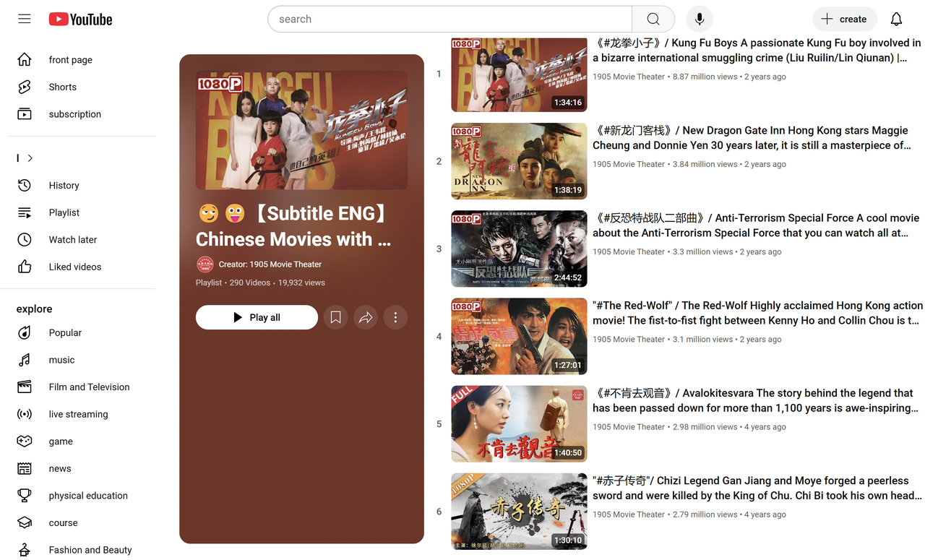Open the game section under explore
The width and height of the screenshot is (925, 560).
[x=61, y=441]
